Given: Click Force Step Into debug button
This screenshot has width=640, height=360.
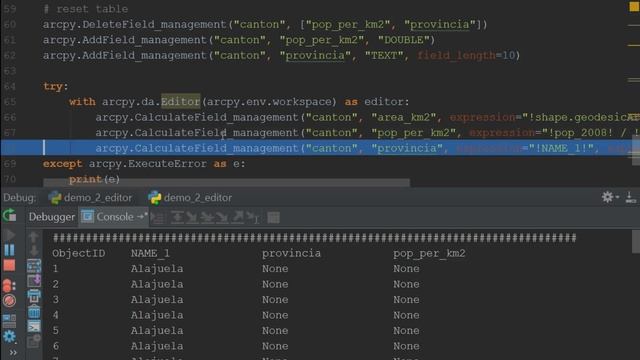Looking at the screenshot, I should pos(222,218).
